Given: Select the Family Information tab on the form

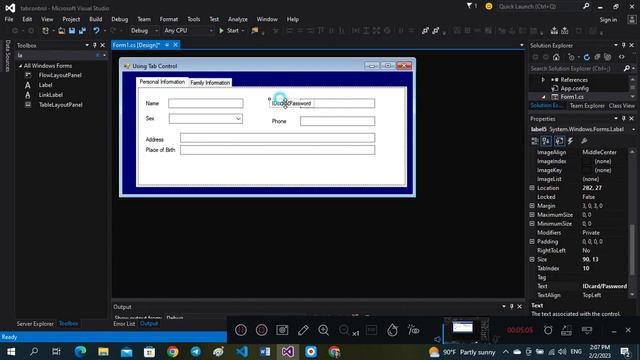Looking at the screenshot, I should [210, 82].
